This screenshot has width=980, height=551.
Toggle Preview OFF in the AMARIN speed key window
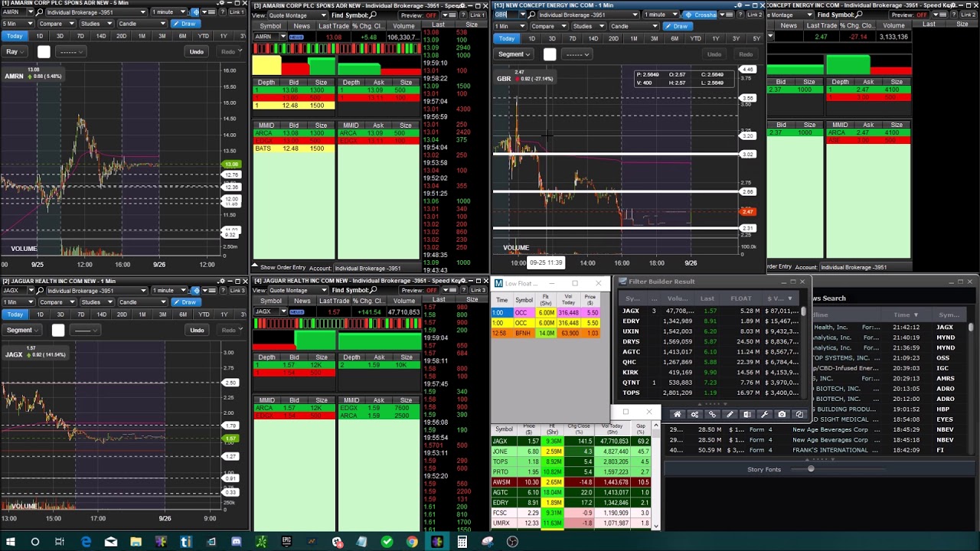tap(420, 15)
